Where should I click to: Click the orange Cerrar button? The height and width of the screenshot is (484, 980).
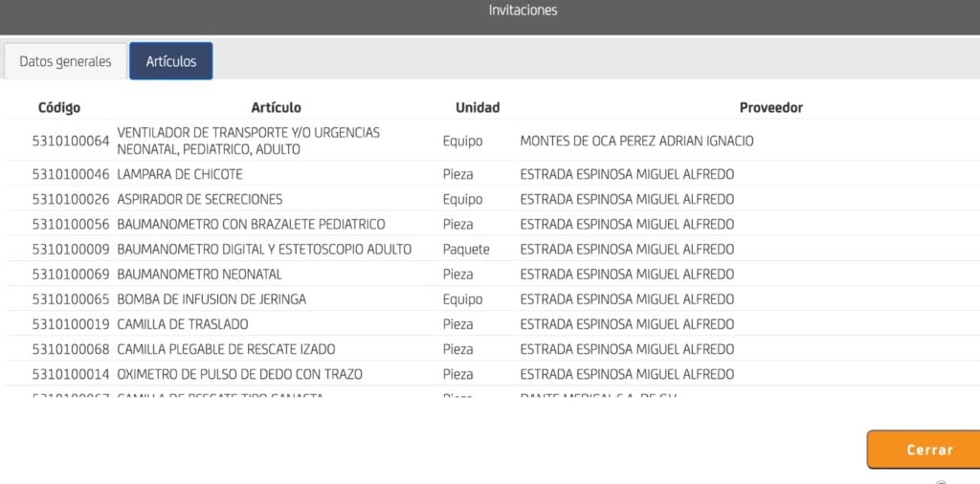click(x=928, y=450)
